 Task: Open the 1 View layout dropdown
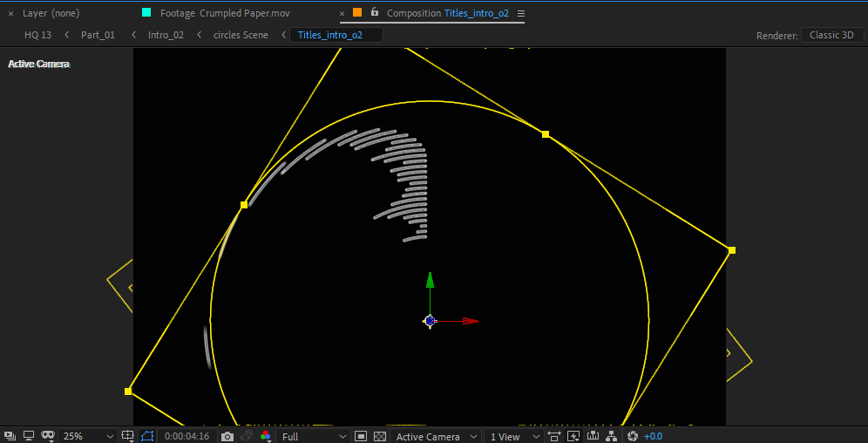coord(513,436)
